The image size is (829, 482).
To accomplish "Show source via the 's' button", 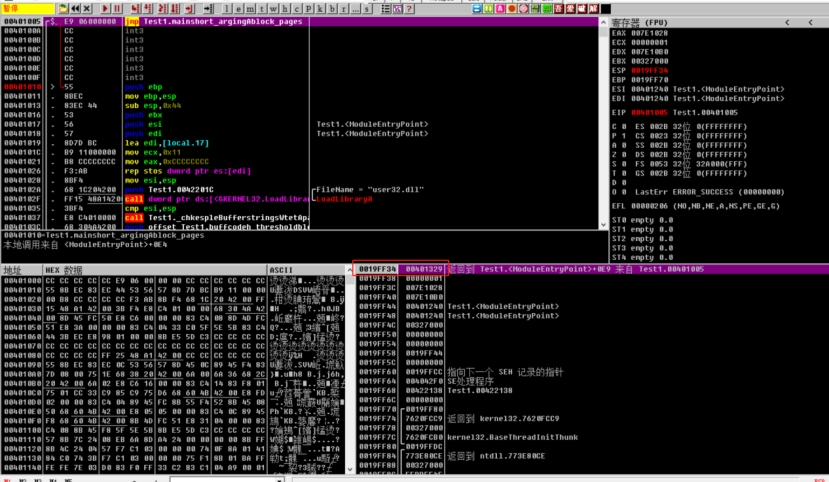I will click(x=366, y=9).
